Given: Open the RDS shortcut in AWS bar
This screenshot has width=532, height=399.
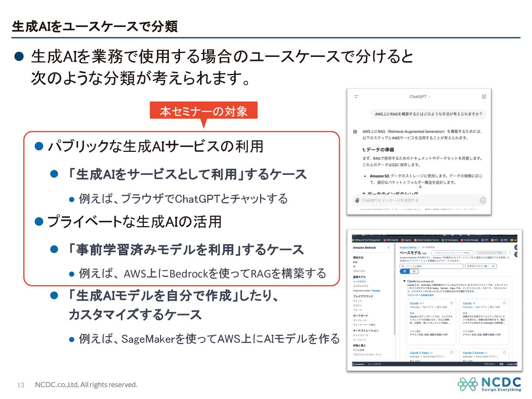Looking at the screenshot, I should pos(504,240).
